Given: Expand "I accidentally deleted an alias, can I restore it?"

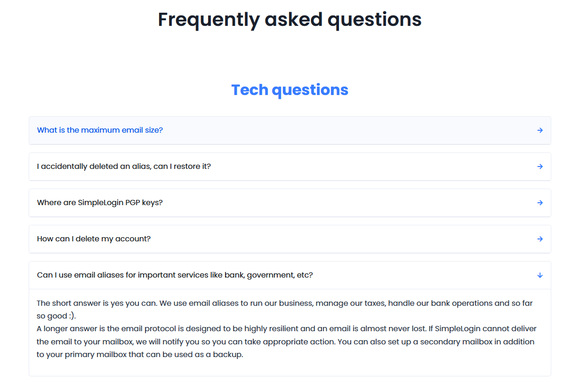Looking at the screenshot, I should click(124, 167).
